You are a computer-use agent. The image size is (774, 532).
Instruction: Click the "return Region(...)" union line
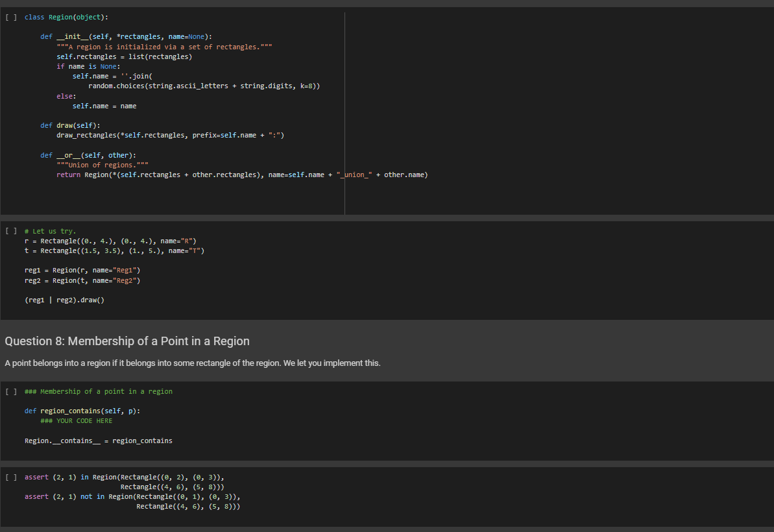[x=241, y=175]
